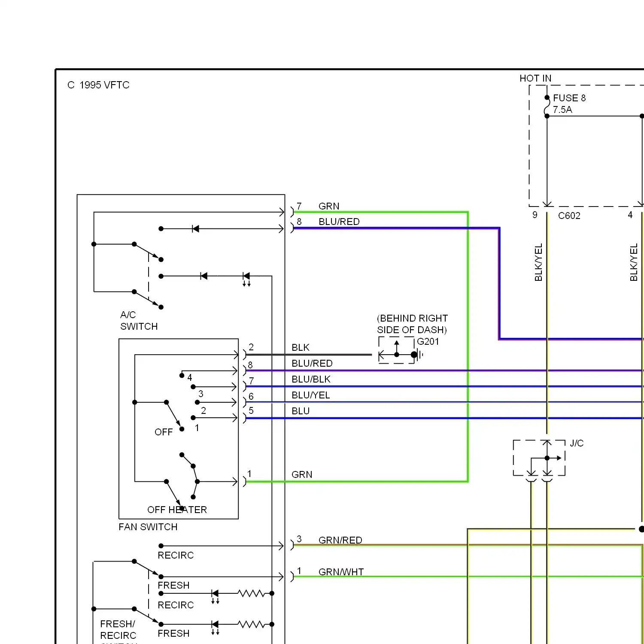Click the 'BLK/YEL' label below C602 pin 4
This screenshot has width=644, height=644.
634,262
